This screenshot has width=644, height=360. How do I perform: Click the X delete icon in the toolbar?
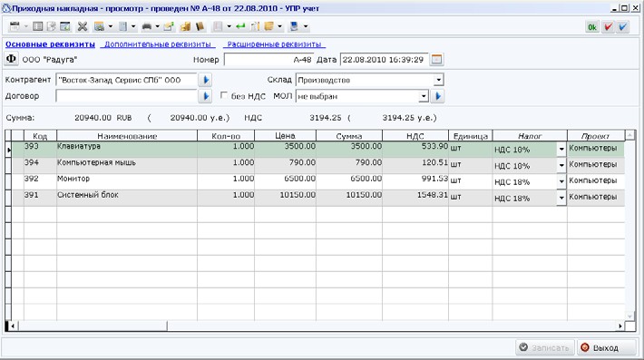83,26
